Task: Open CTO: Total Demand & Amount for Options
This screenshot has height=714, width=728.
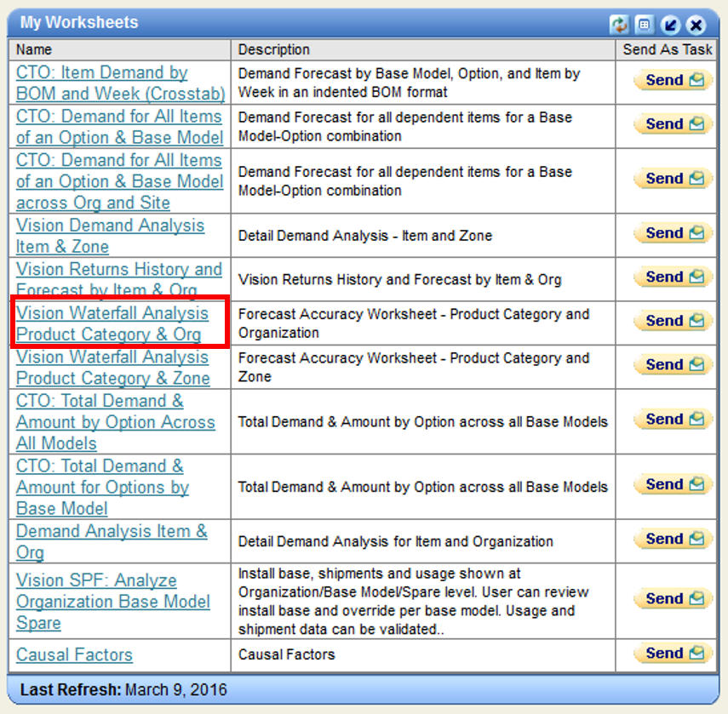Action: (102, 488)
